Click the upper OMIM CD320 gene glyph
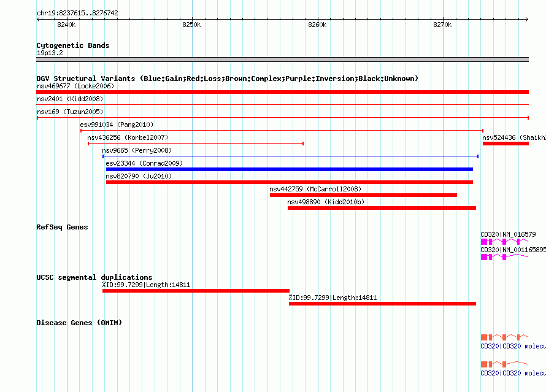546x392 pixels. tap(504, 337)
